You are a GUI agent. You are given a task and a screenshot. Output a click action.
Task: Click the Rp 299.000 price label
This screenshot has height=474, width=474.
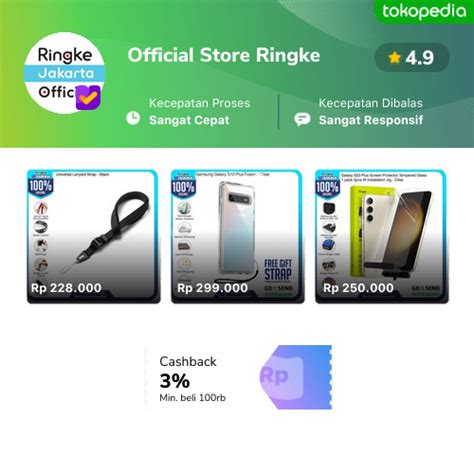click(213, 288)
